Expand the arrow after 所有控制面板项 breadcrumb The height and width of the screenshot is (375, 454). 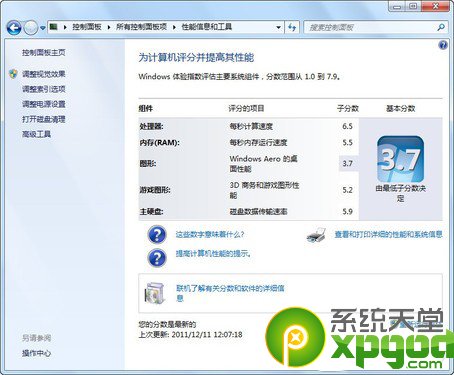(174, 27)
